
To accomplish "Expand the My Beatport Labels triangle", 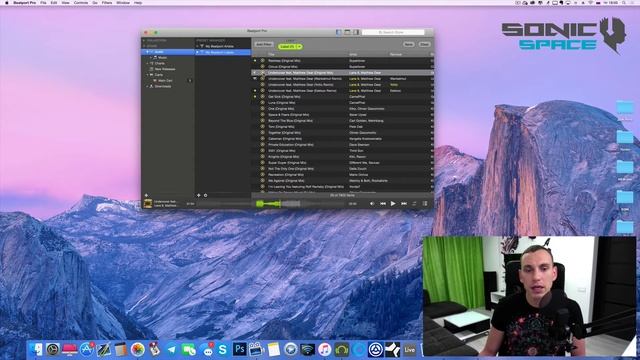I will (x=198, y=52).
